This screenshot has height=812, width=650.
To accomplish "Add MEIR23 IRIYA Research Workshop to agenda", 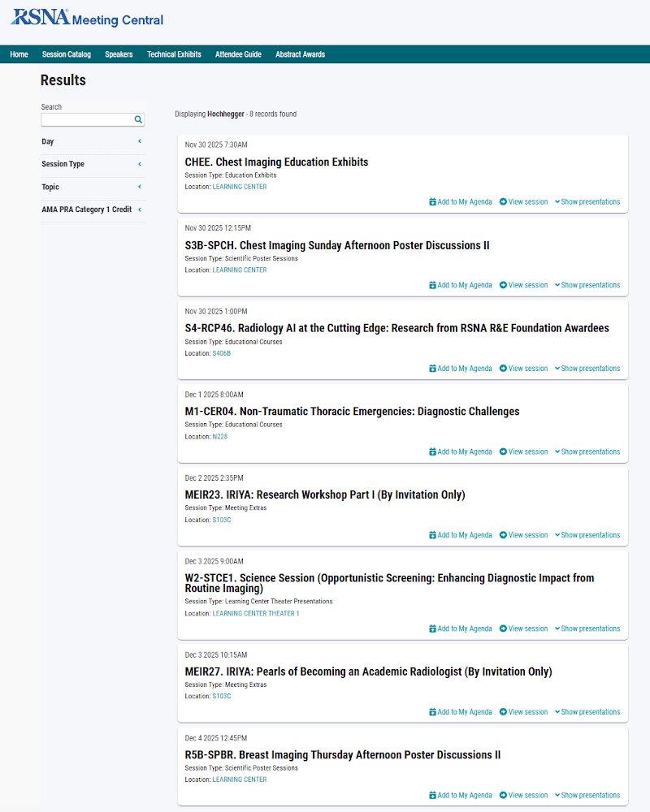I will click(461, 535).
